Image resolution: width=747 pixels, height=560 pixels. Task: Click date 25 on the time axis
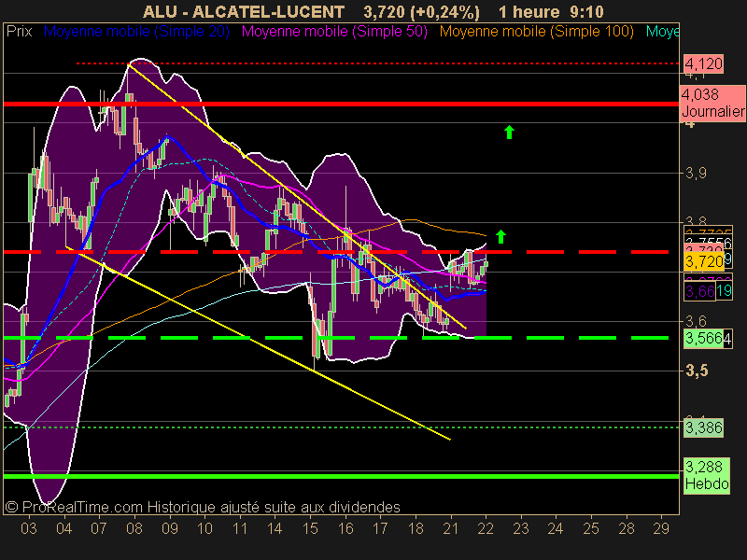[x=591, y=528]
